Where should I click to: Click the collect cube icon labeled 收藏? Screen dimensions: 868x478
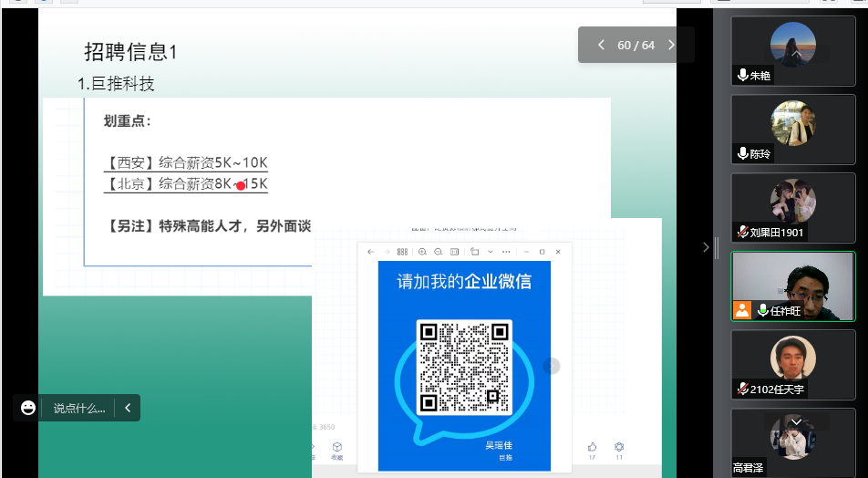point(336,446)
